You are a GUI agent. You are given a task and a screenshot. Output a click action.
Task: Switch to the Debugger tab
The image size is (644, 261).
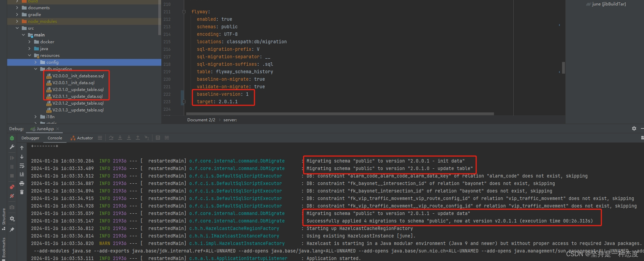tap(30, 138)
